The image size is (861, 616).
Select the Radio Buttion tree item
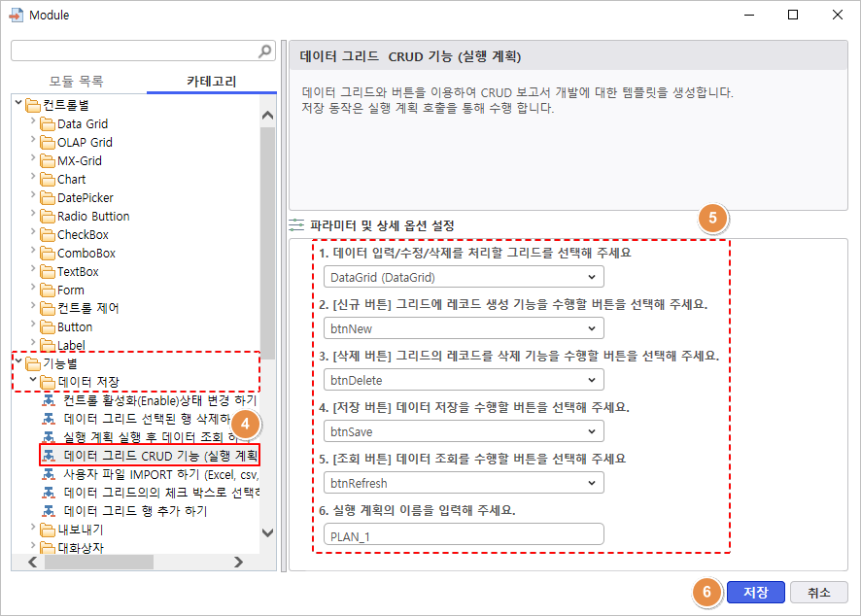coord(93,217)
